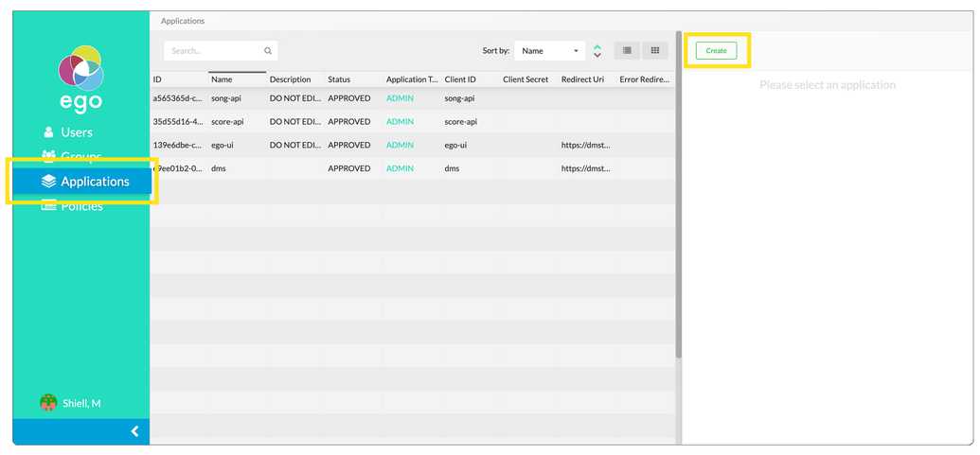Select the score-api name cell
The height and width of the screenshot is (455, 980).
point(227,122)
